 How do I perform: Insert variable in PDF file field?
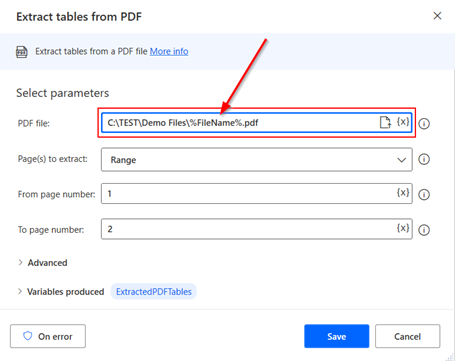click(x=403, y=122)
